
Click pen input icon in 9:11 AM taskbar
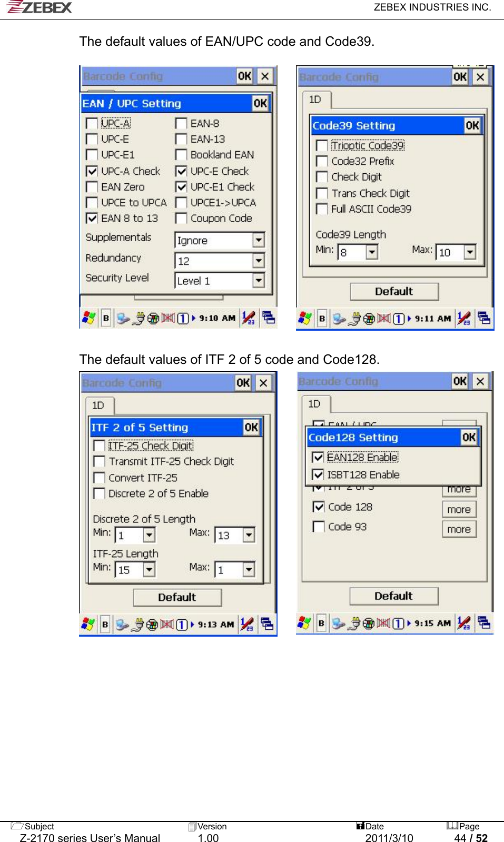[464, 318]
